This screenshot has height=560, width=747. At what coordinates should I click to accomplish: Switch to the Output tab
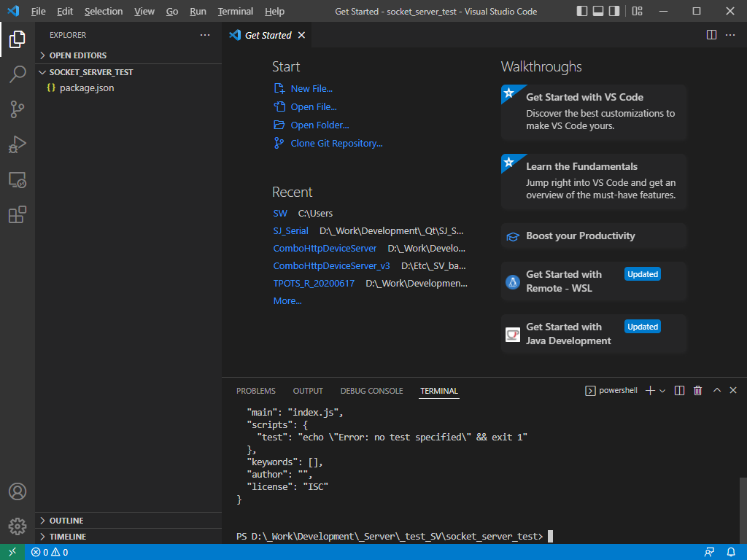308,391
